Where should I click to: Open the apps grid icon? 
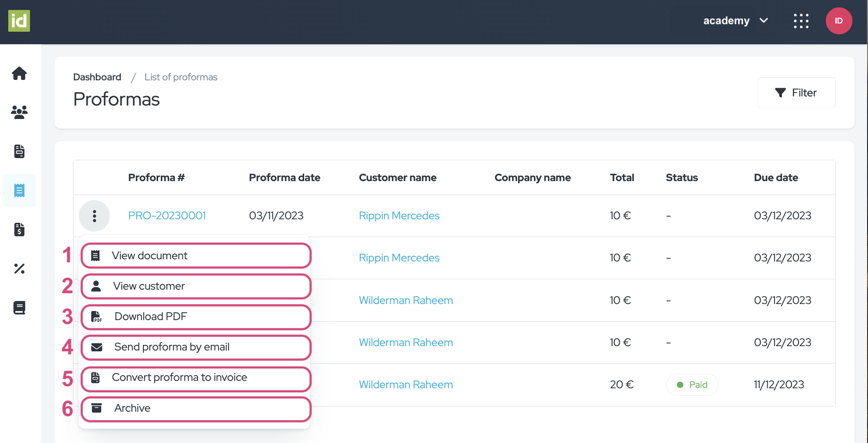[801, 21]
